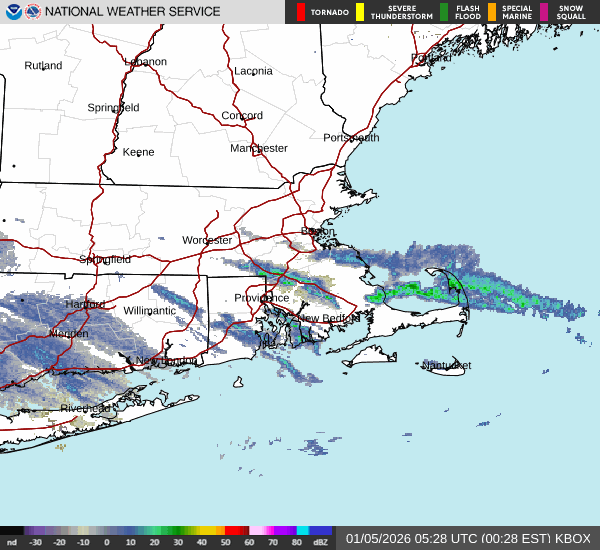Viewport: 600px width, 550px height.
Task: Select the Portsmouth city label
Action: click(351, 138)
